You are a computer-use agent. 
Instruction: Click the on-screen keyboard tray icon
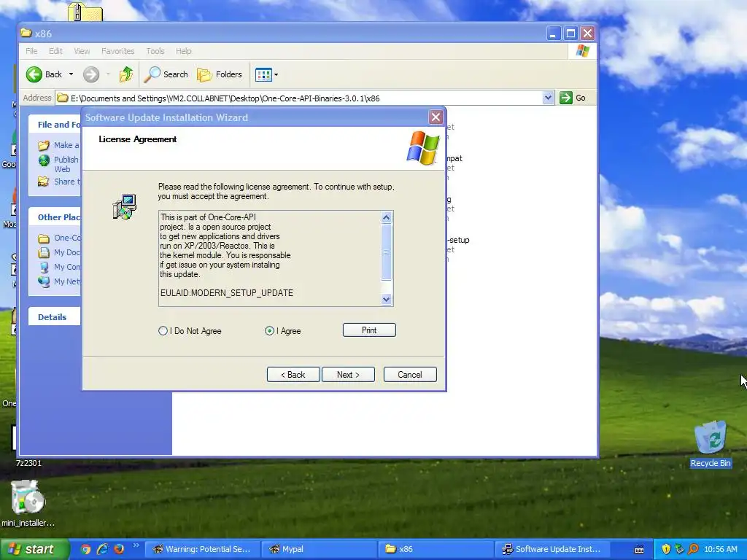pyautogui.click(x=639, y=550)
